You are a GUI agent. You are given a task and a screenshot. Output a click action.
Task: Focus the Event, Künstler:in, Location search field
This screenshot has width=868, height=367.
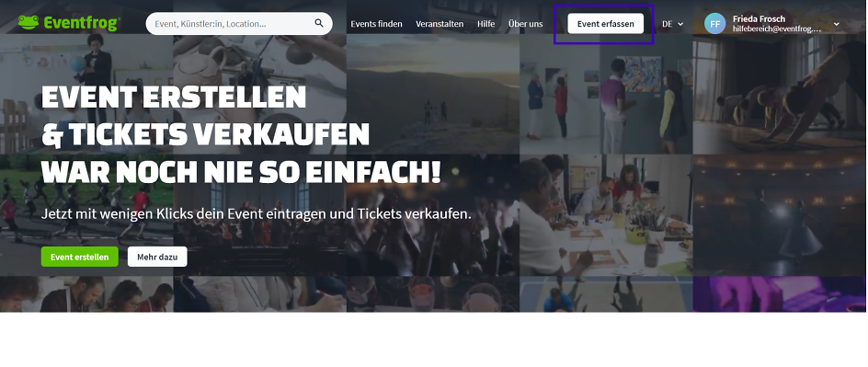click(x=233, y=24)
